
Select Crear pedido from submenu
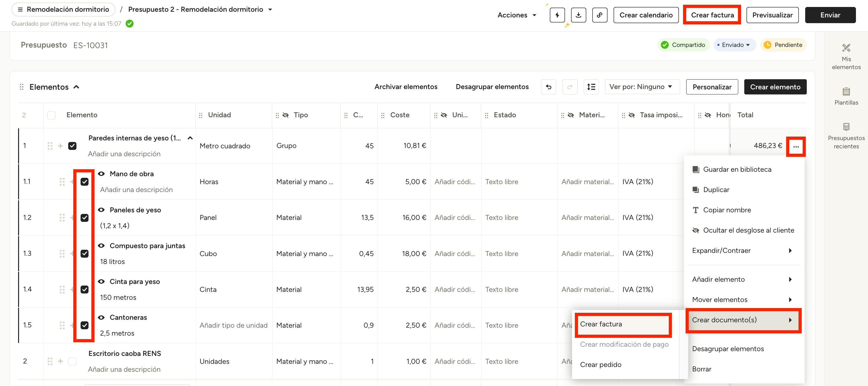point(601,364)
